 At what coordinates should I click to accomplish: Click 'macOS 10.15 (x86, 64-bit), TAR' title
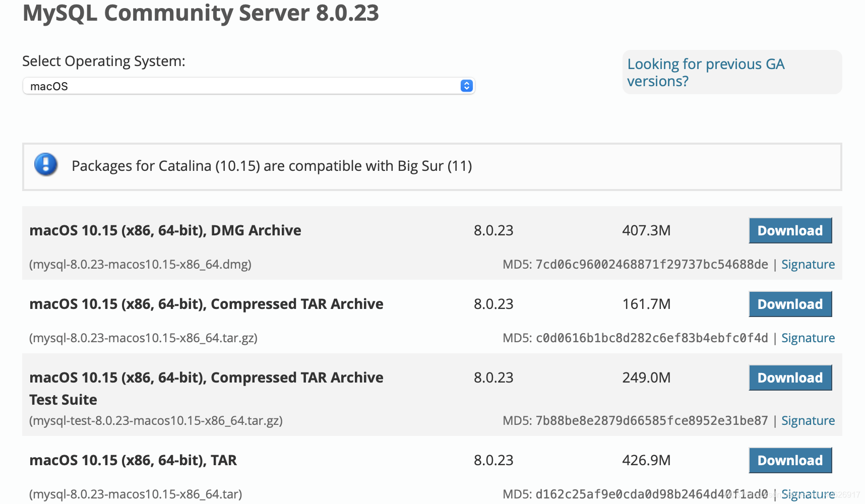click(133, 460)
